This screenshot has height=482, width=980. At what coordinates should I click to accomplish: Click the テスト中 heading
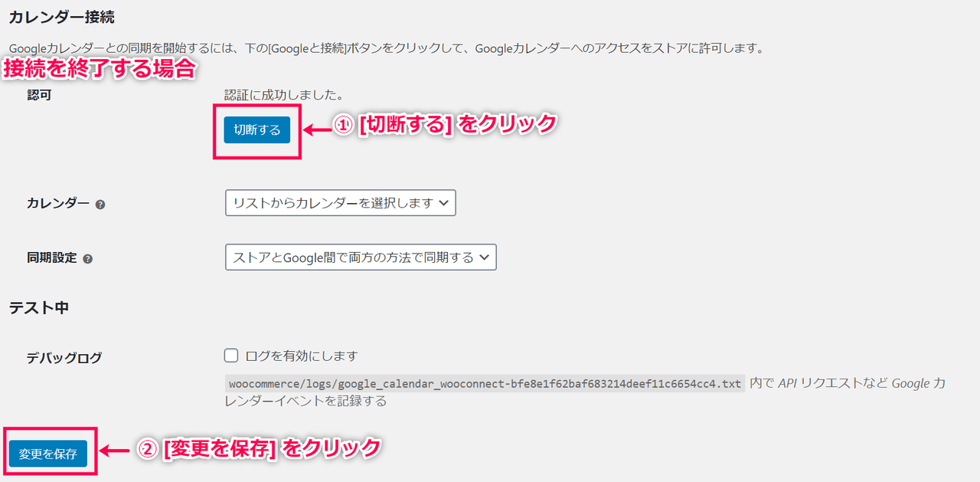[x=39, y=307]
